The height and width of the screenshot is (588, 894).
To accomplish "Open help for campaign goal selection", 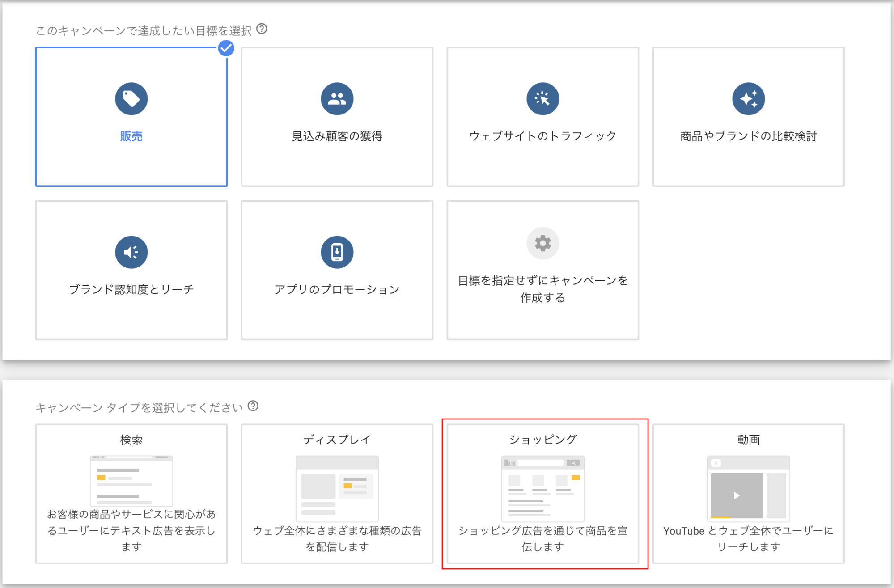I will click(x=262, y=30).
